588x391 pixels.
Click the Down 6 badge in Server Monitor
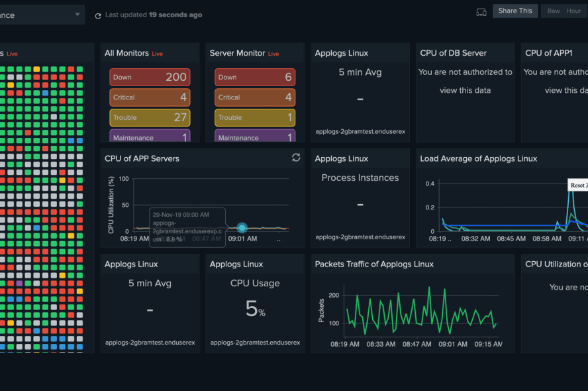click(x=254, y=77)
